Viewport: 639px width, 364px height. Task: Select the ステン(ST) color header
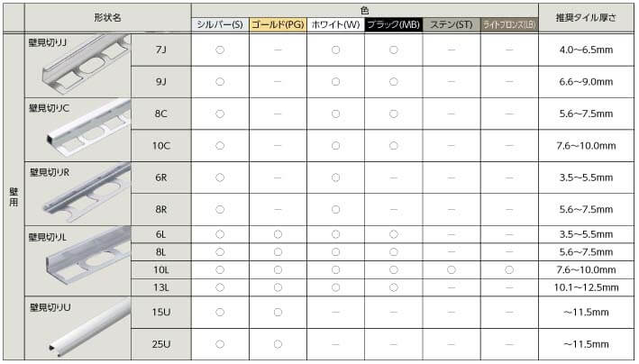click(451, 25)
